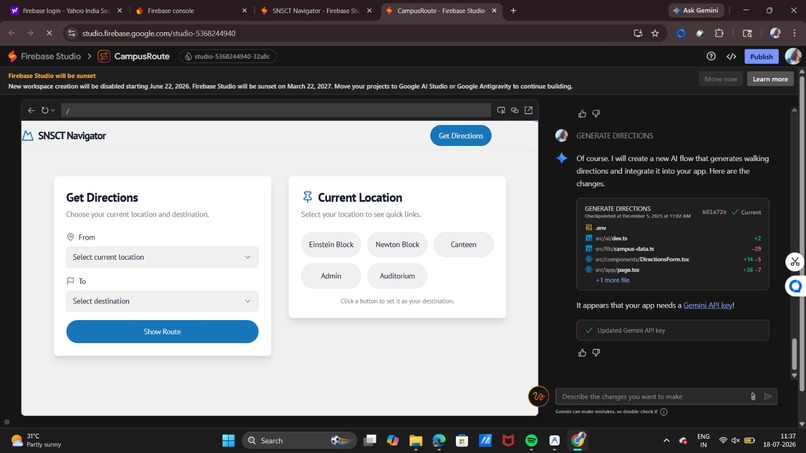
Task: Reload the app preview
Action: [45, 110]
